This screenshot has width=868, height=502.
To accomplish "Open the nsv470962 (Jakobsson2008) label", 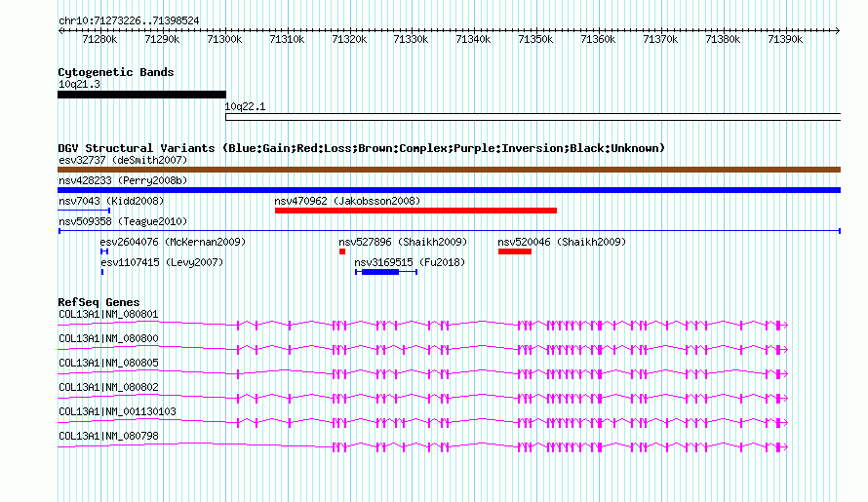I will (347, 202).
